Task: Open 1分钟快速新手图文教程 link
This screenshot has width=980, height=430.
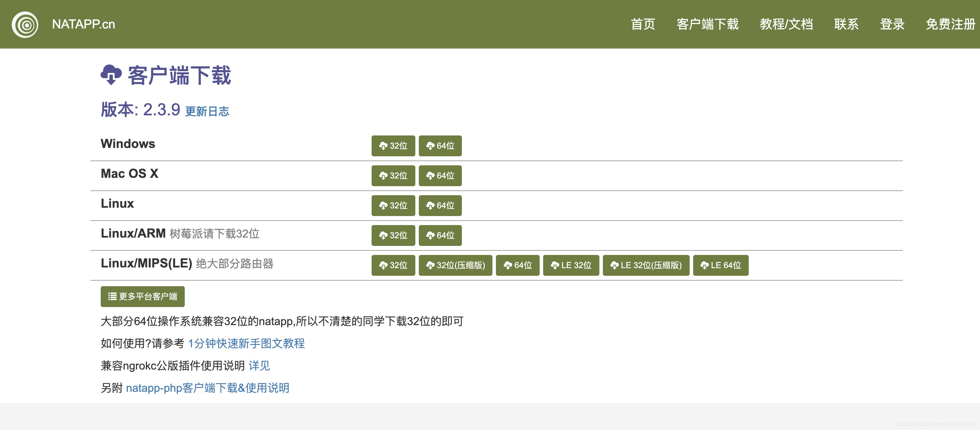Action: pos(246,343)
